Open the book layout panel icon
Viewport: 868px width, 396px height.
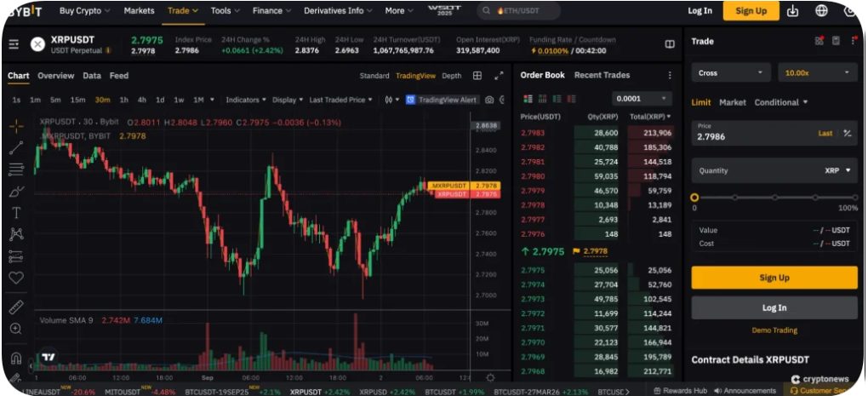670,44
